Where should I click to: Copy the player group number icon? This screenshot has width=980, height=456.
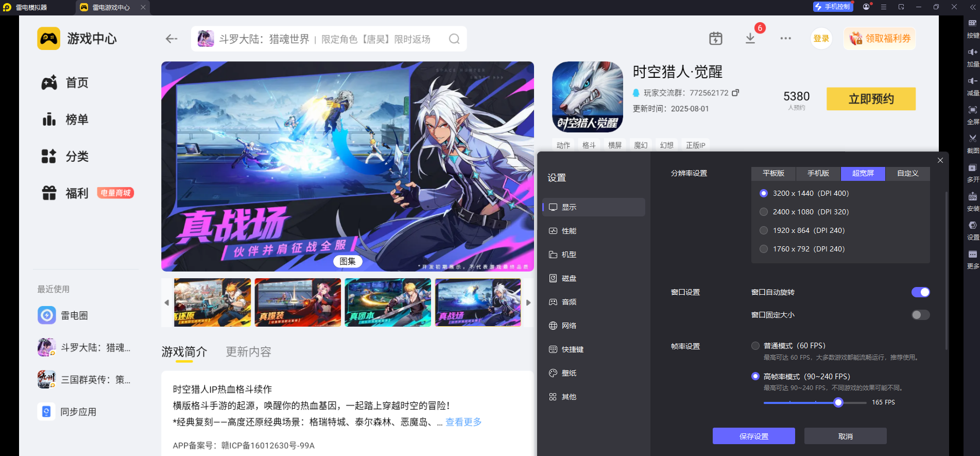(735, 93)
